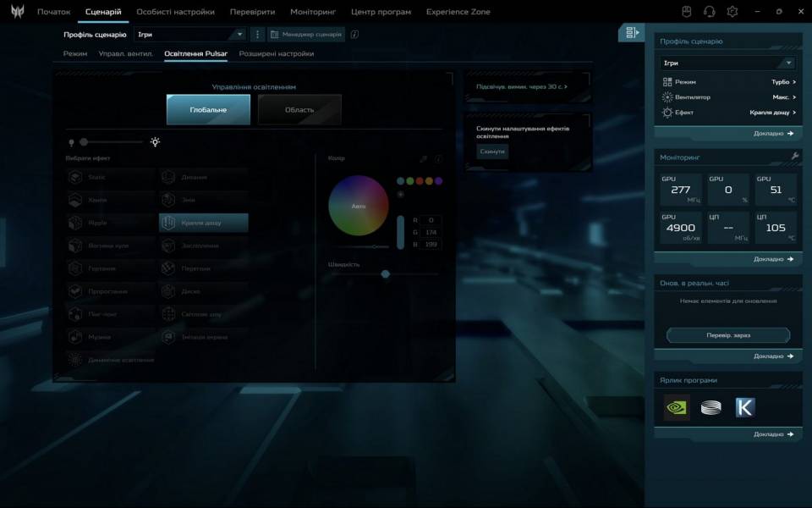Image resolution: width=812 pixels, height=508 pixels.
Task: Open the Killer app shortcut icon
Action: point(744,407)
